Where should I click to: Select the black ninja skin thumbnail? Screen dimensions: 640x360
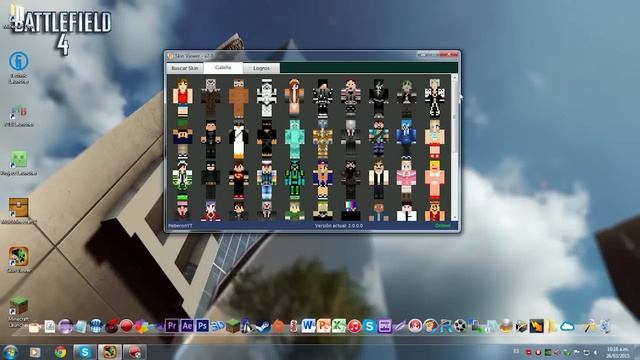point(267,139)
